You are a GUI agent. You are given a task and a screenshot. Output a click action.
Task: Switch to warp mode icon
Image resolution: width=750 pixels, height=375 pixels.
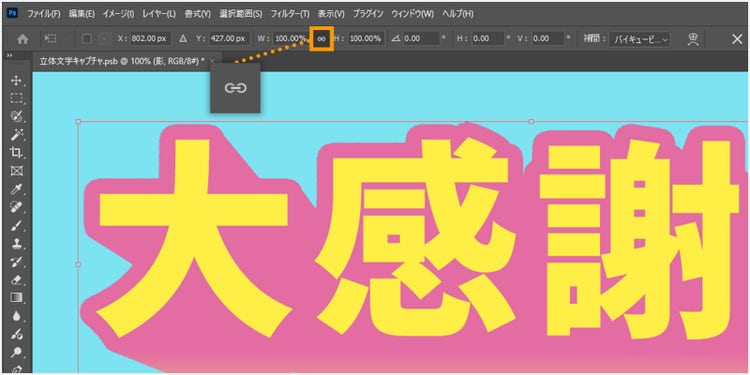(693, 39)
